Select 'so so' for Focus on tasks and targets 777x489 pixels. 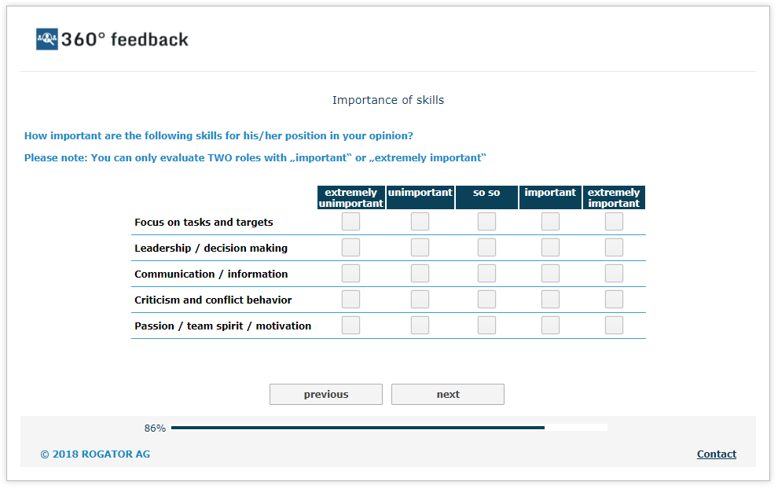coord(487,222)
